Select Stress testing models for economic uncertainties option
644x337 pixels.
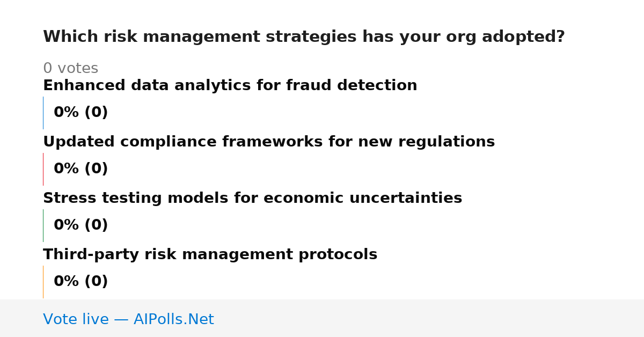[252, 198]
